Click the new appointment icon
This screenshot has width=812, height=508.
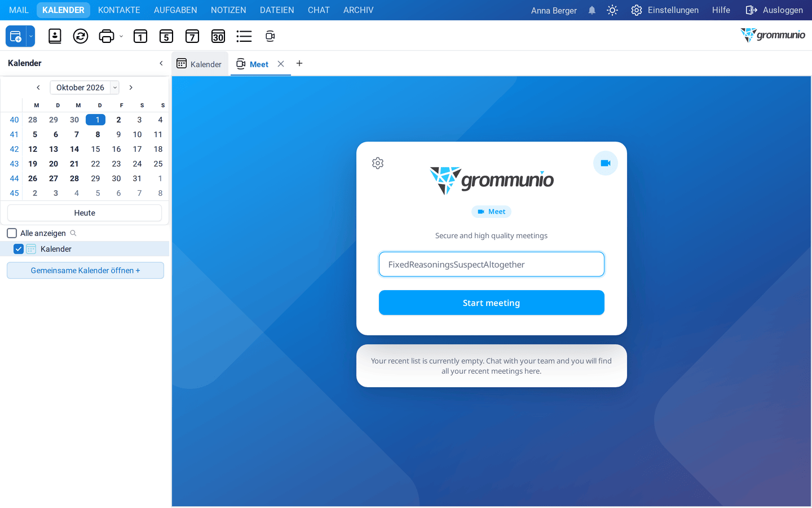click(x=16, y=36)
